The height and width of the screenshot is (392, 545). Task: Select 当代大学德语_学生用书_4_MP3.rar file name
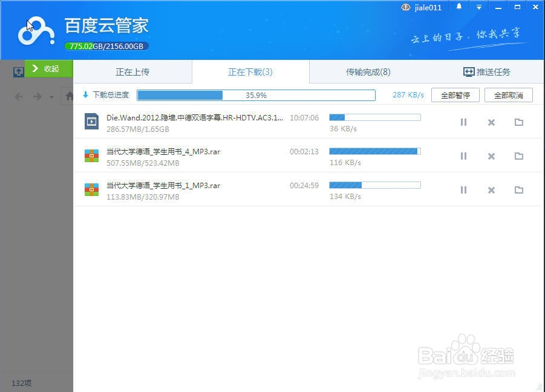163,151
